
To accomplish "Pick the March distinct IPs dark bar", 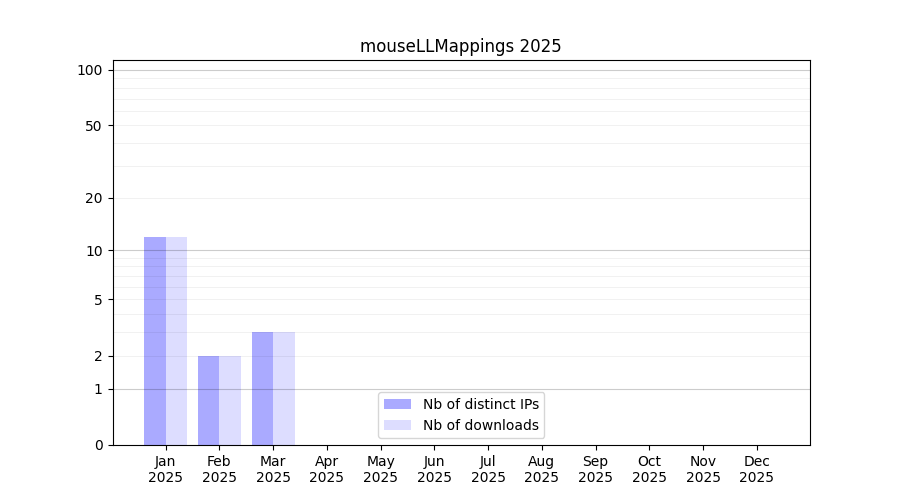I will click(x=262, y=388).
